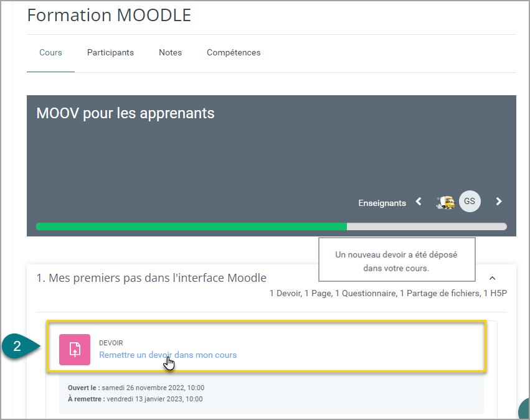Click the 'DEVOIR' activity type label
Viewport: 530px width, 420px height.
(111, 343)
